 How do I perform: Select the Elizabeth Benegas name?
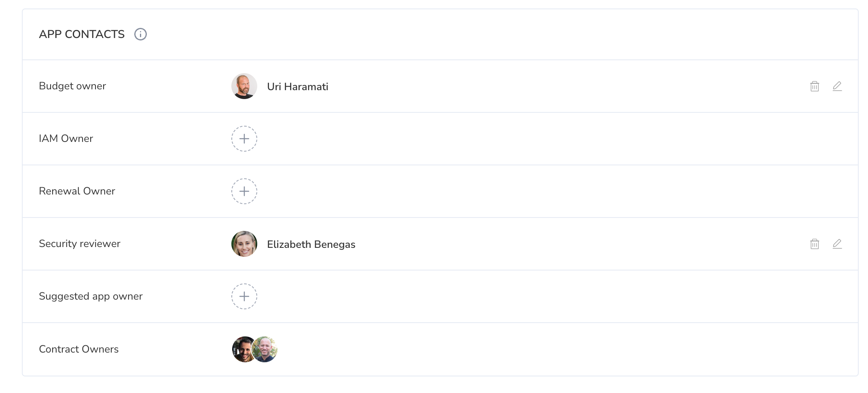click(x=311, y=244)
